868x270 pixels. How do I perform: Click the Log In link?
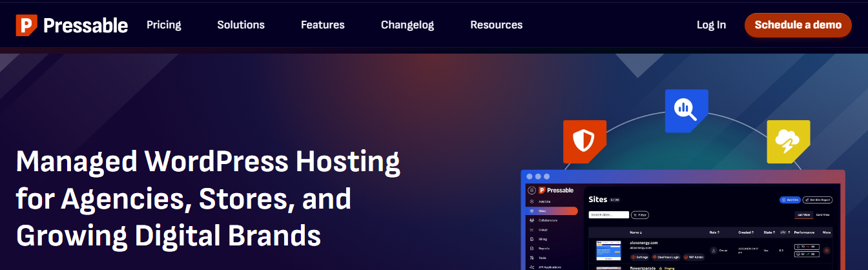[711, 25]
